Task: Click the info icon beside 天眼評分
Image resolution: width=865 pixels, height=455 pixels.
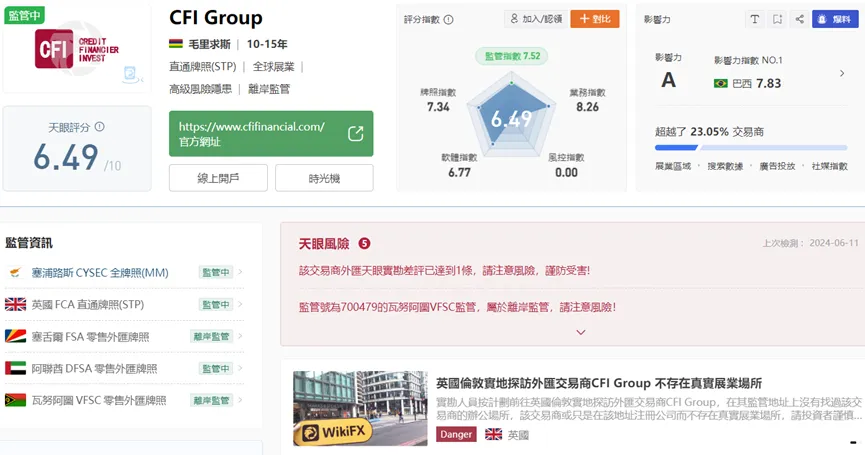Action: click(99, 127)
